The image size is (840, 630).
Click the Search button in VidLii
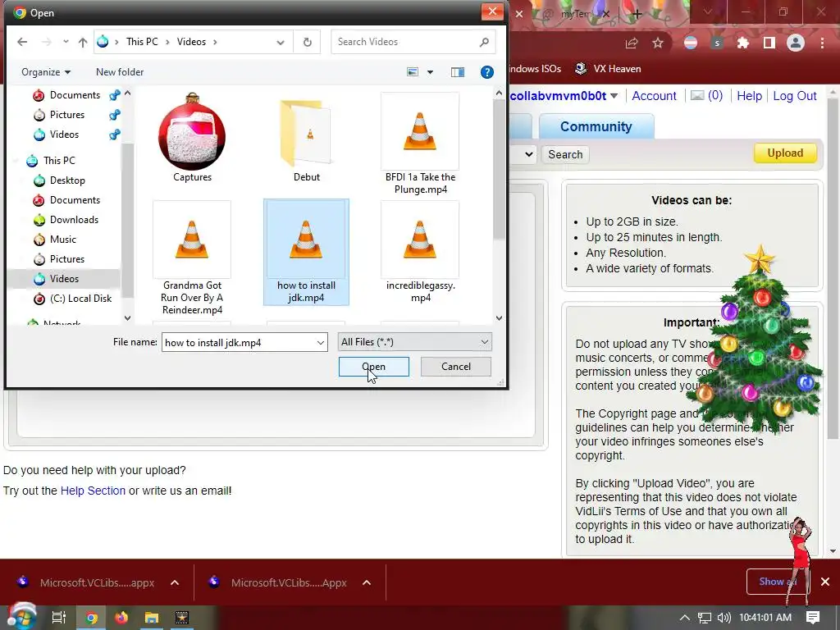pos(565,154)
